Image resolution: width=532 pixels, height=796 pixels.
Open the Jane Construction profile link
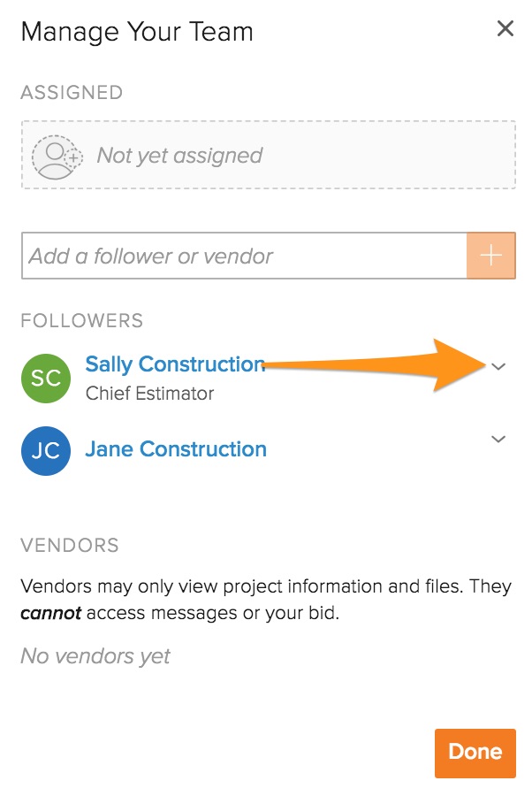(176, 449)
